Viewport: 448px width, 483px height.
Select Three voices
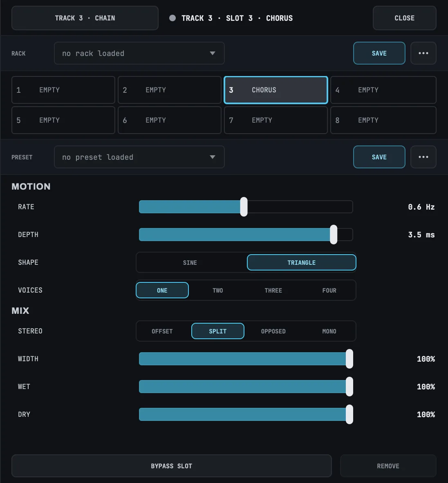click(x=273, y=290)
